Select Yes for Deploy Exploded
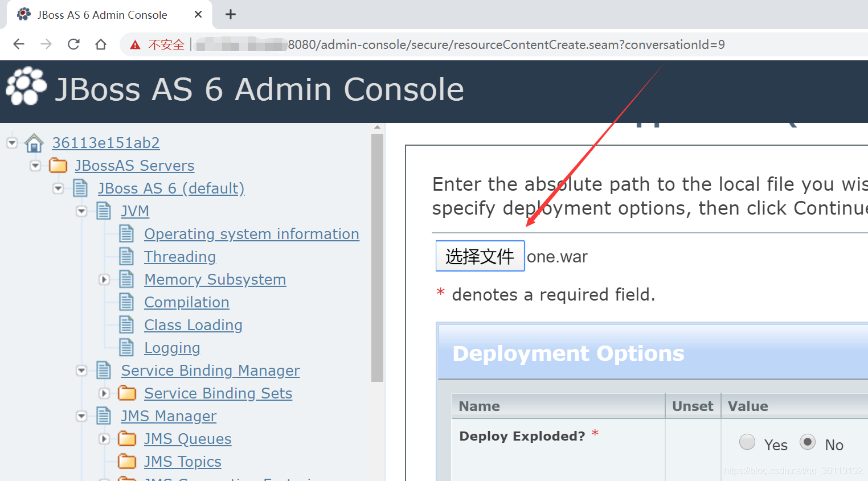The image size is (868, 481). 747,442
